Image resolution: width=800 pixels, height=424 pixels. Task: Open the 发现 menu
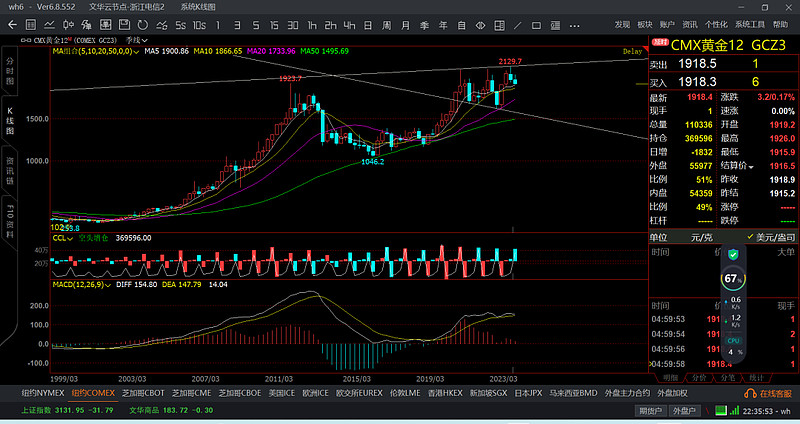(622, 24)
